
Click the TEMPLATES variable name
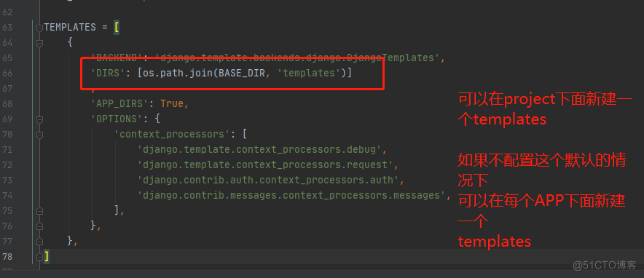click(x=70, y=28)
